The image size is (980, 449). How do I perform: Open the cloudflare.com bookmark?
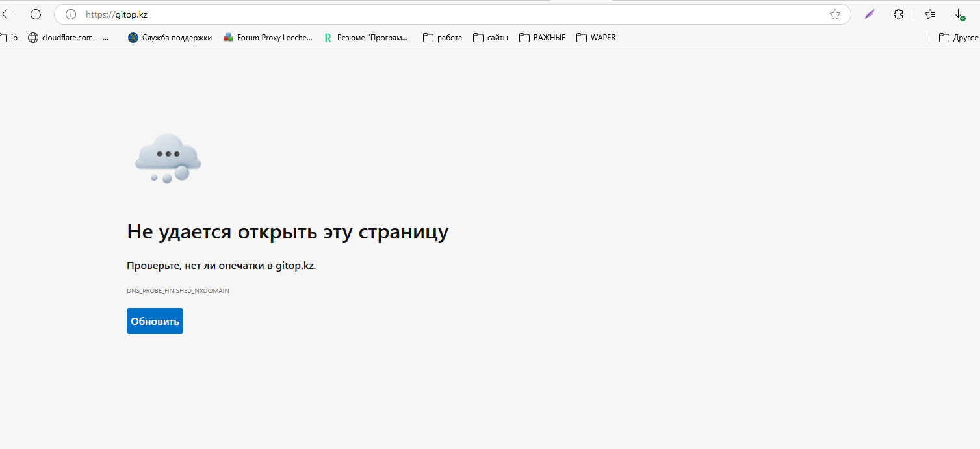click(x=69, y=38)
